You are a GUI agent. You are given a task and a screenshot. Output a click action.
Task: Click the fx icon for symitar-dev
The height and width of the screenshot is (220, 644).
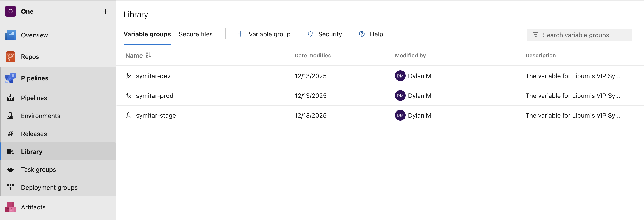click(128, 76)
